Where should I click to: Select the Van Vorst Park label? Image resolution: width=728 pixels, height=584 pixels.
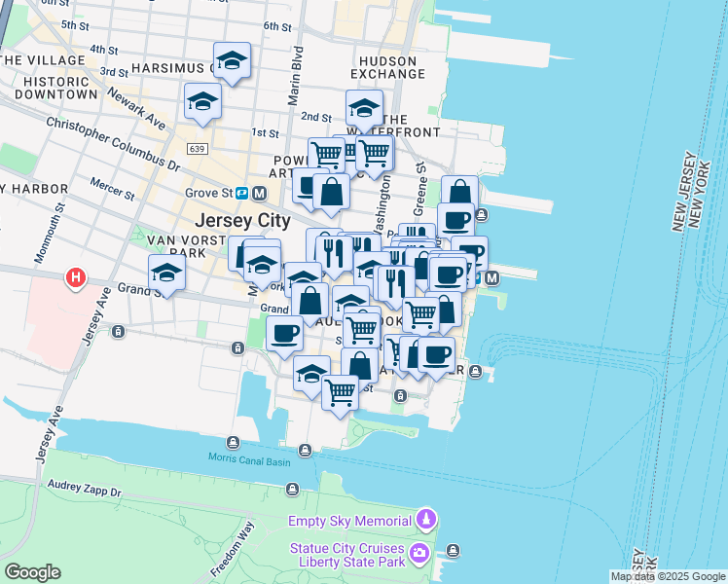coord(187,246)
